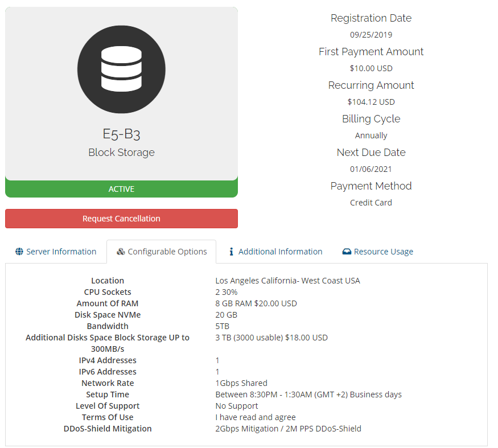Click the drive icon beside Resource Usage
Screen dimensions: 498x448
pos(347,252)
